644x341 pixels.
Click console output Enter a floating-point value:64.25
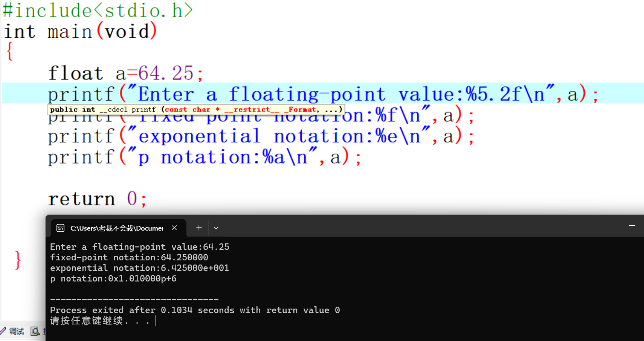click(x=139, y=247)
